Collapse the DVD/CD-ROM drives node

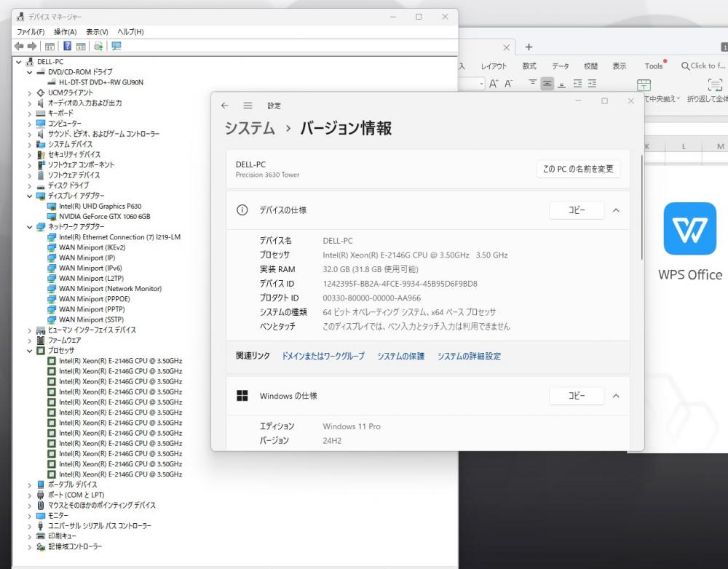30,72
